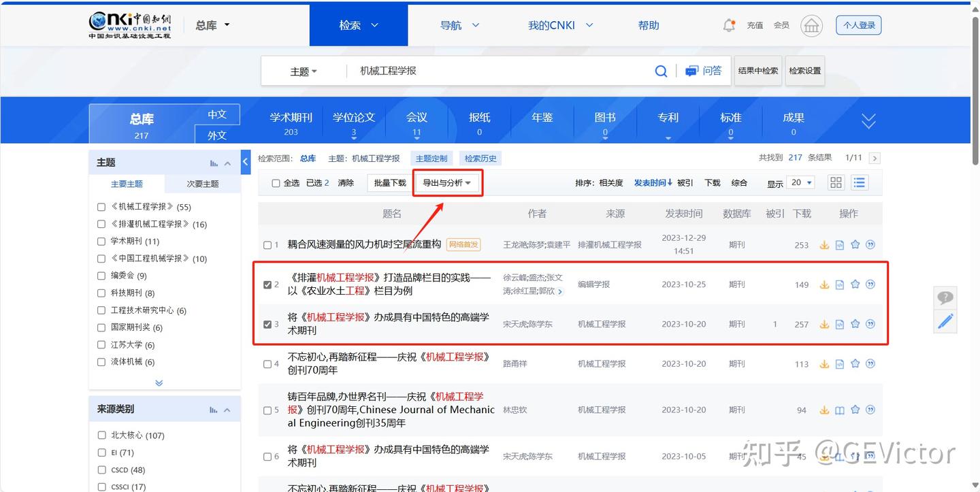Viewport: 980px width, 492px height.
Task: Download the article with 257 downloads
Action: click(824, 325)
